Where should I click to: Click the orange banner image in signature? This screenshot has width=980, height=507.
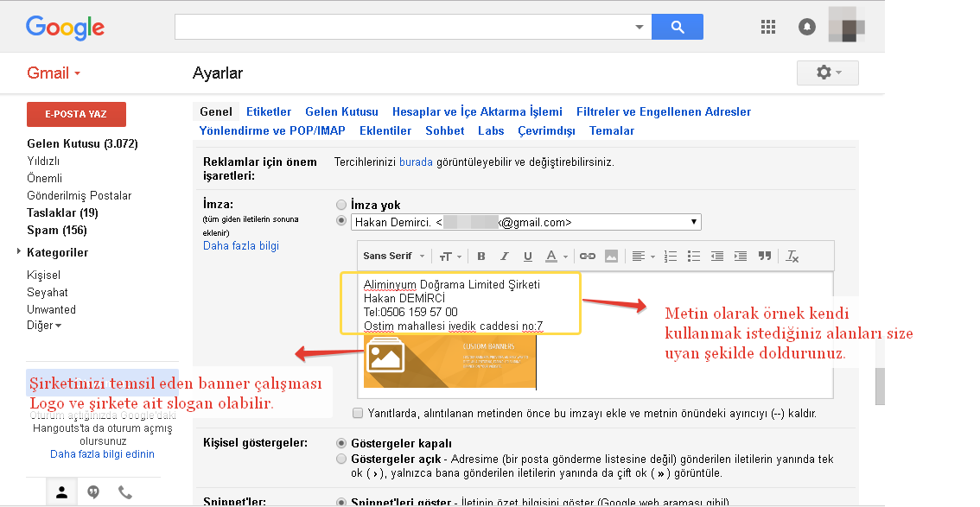click(450, 362)
